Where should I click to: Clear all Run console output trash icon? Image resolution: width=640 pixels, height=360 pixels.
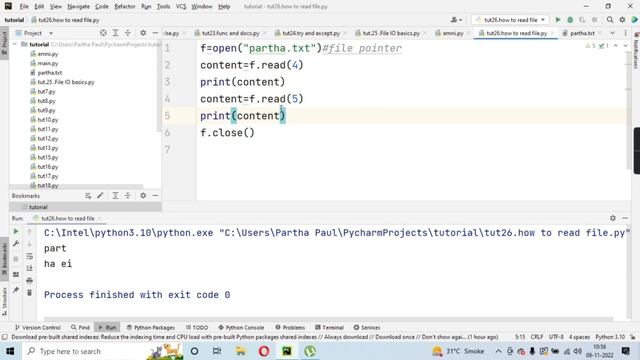[x=29, y=293]
